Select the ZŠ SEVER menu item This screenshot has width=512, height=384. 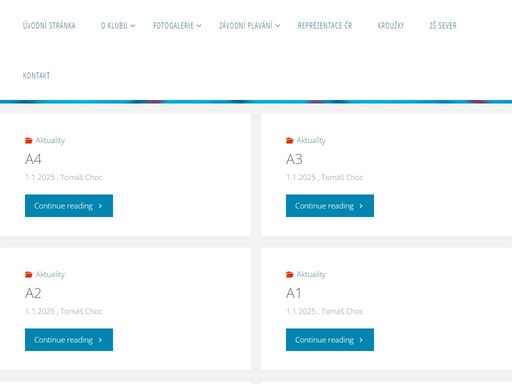[443, 25]
